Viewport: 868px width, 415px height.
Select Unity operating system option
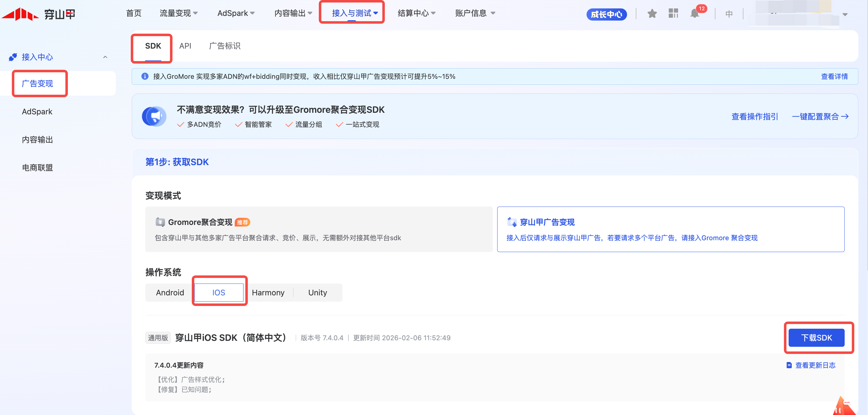pos(318,292)
